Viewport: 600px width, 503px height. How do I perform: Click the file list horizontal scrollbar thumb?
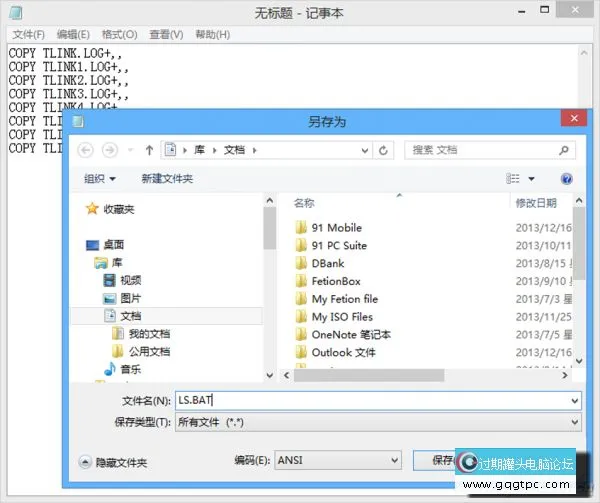(369, 375)
